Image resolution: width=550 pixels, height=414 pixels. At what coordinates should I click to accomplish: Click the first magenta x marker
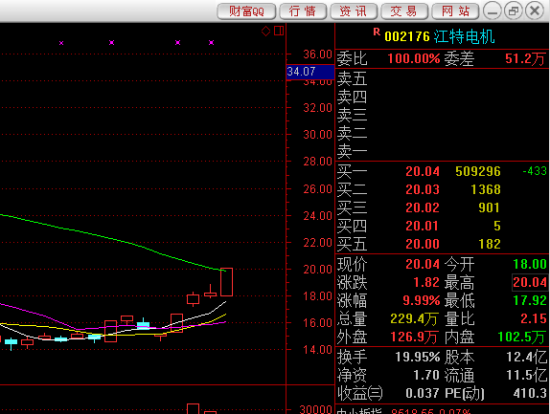(61, 43)
